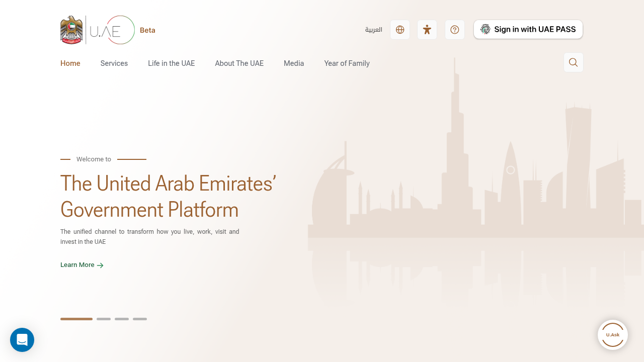Open the blue chat widget icon
Screen dimensions: 644x362
coord(22,340)
